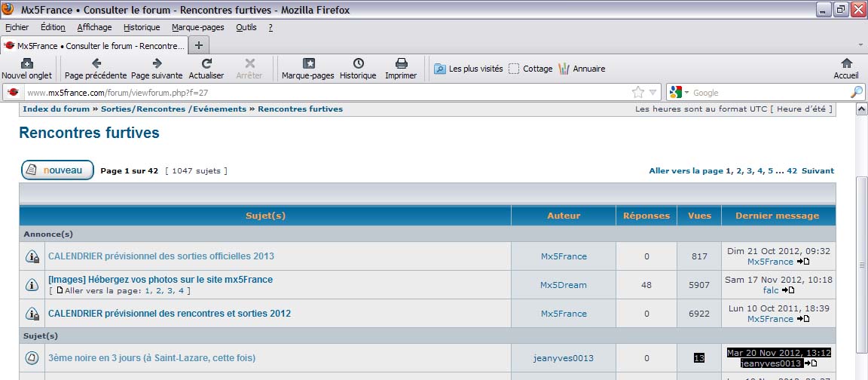Open the Outils menu

point(246,27)
